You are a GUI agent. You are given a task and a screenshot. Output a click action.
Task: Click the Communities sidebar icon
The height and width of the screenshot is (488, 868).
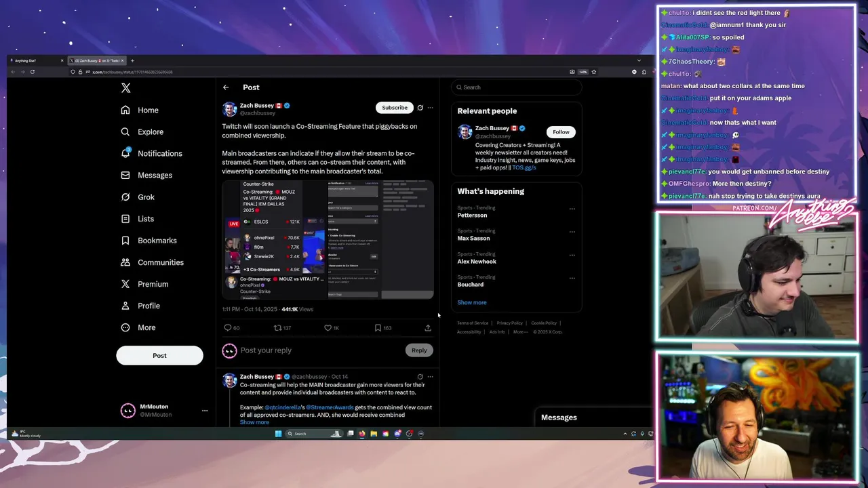[x=125, y=262]
